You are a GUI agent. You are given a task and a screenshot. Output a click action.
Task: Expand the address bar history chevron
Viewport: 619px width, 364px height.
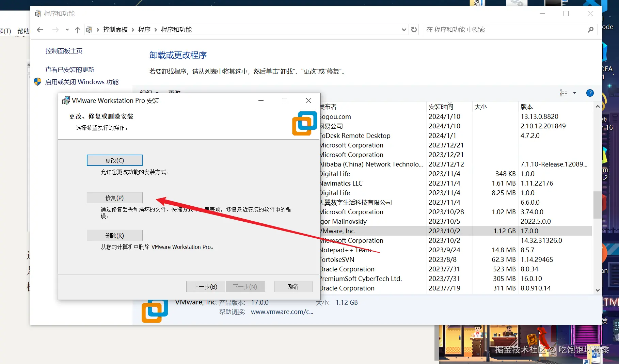tap(404, 30)
